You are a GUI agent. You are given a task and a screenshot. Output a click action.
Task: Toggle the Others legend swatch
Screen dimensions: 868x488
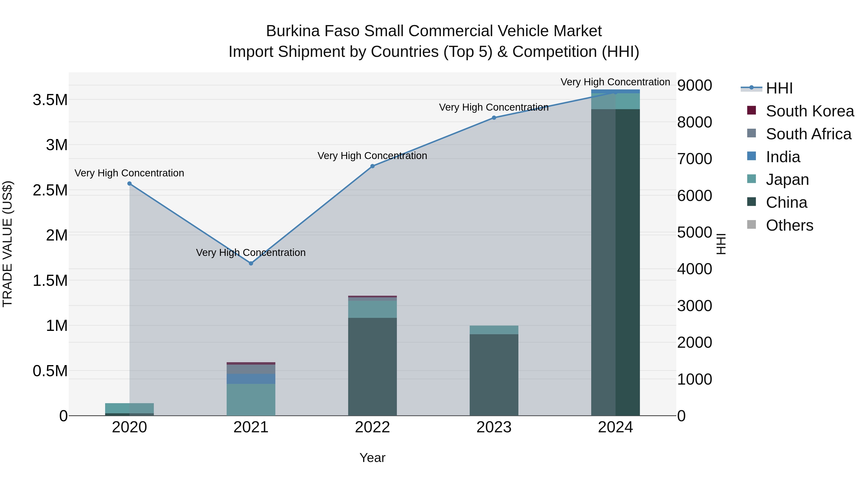coord(751,224)
